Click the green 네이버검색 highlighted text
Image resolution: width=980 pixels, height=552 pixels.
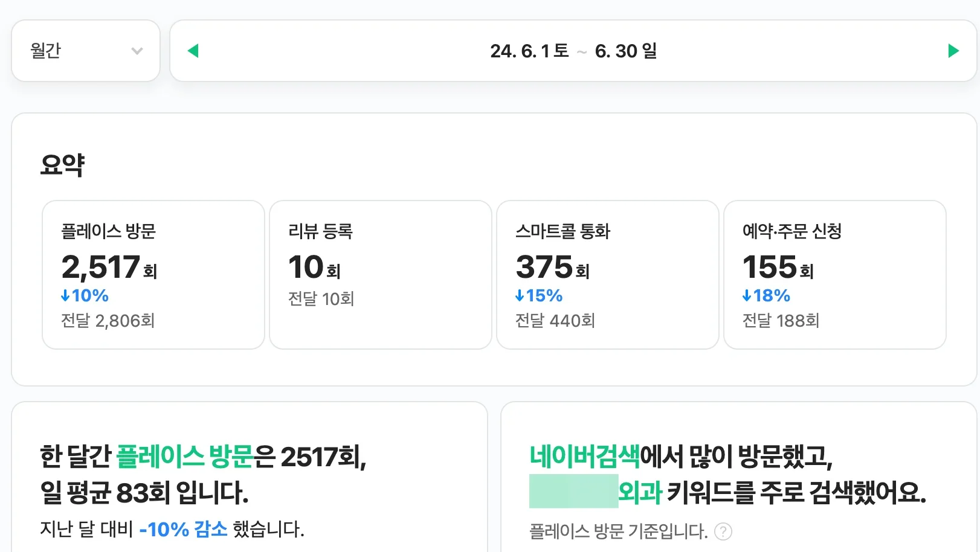[x=584, y=457]
